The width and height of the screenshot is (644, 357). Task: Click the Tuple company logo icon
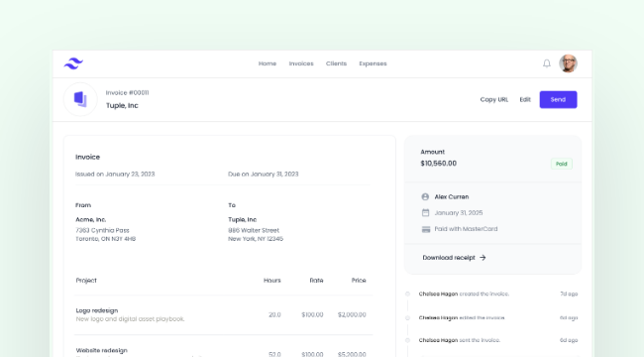tap(80, 99)
